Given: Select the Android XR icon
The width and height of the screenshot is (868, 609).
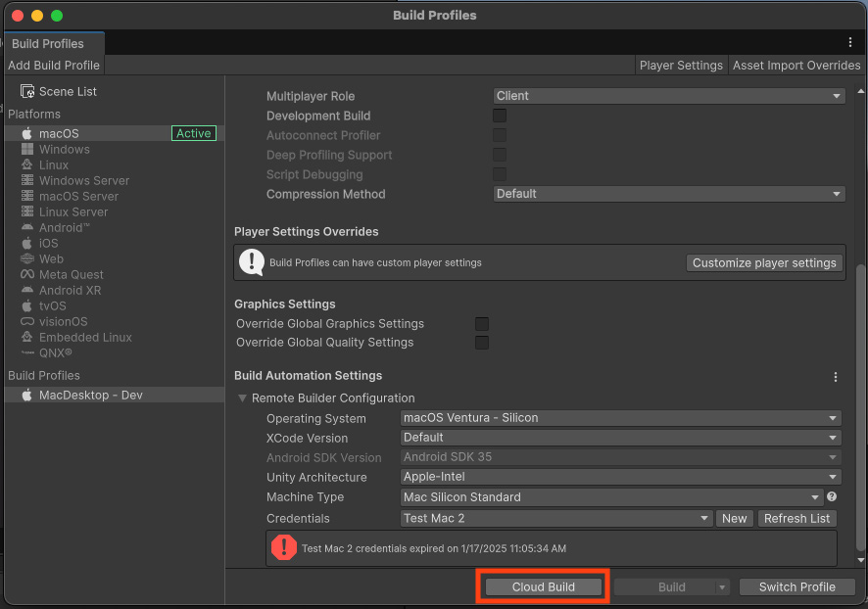Looking at the screenshot, I should pos(27,290).
